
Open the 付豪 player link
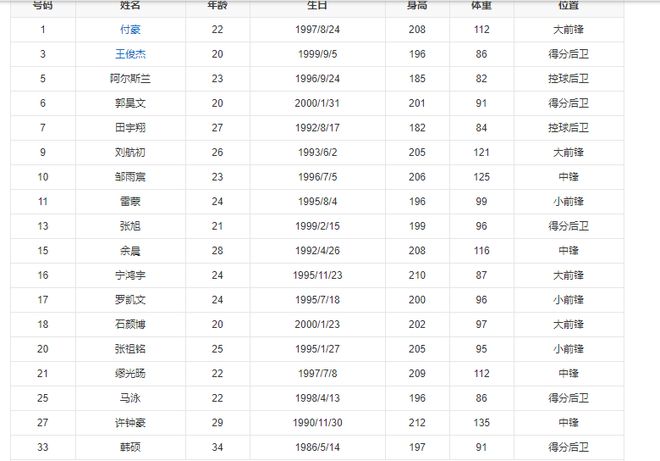(130, 29)
